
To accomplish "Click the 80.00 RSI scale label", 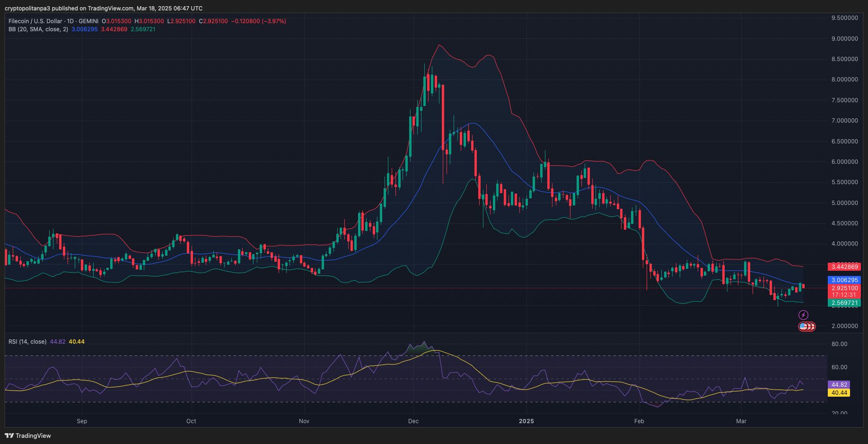I will pos(839,344).
